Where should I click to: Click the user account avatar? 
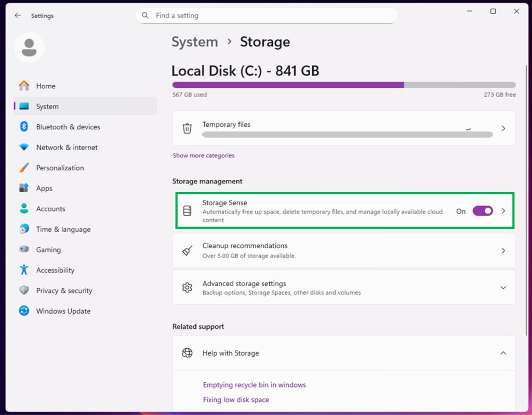29,47
